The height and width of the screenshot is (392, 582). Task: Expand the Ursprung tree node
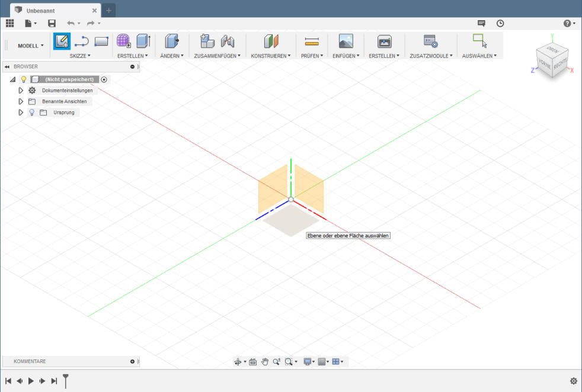21,113
